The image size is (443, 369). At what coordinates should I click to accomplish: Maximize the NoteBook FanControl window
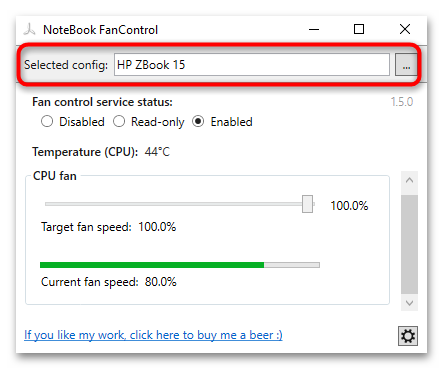[x=359, y=29]
